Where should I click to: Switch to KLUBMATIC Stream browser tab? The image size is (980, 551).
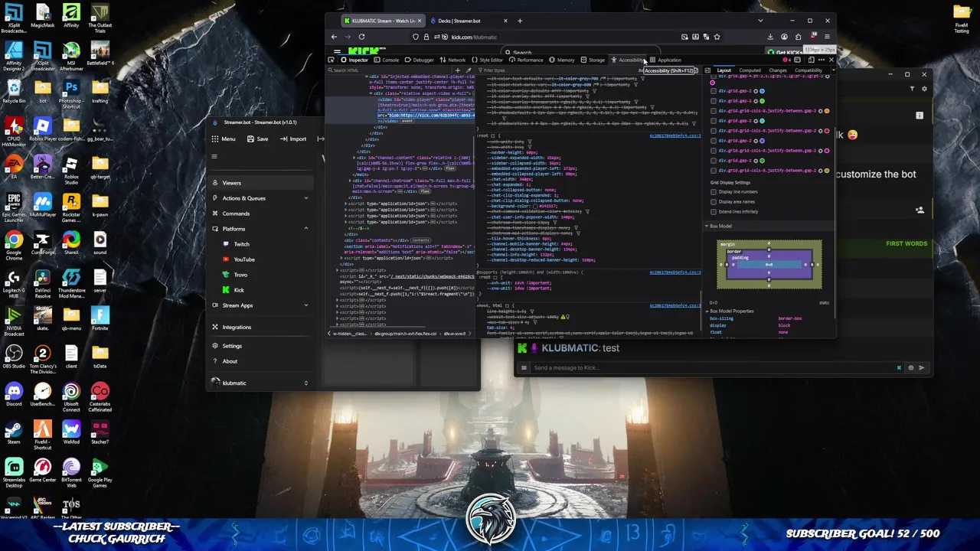[383, 21]
